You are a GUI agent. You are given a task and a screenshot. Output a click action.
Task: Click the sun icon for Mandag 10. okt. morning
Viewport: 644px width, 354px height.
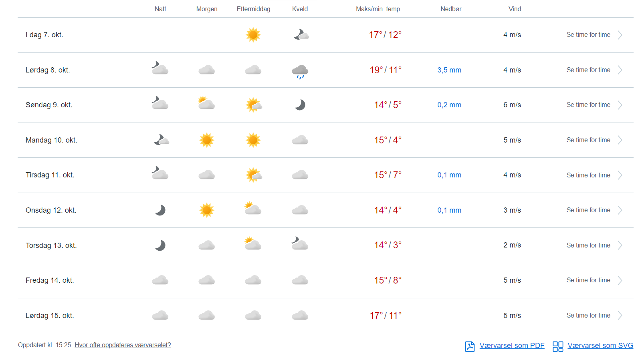coord(207,140)
